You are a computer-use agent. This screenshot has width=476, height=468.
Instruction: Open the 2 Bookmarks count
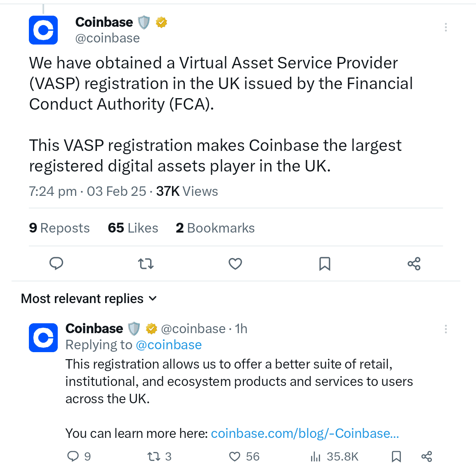pyautogui.click(x=215, y=228)
